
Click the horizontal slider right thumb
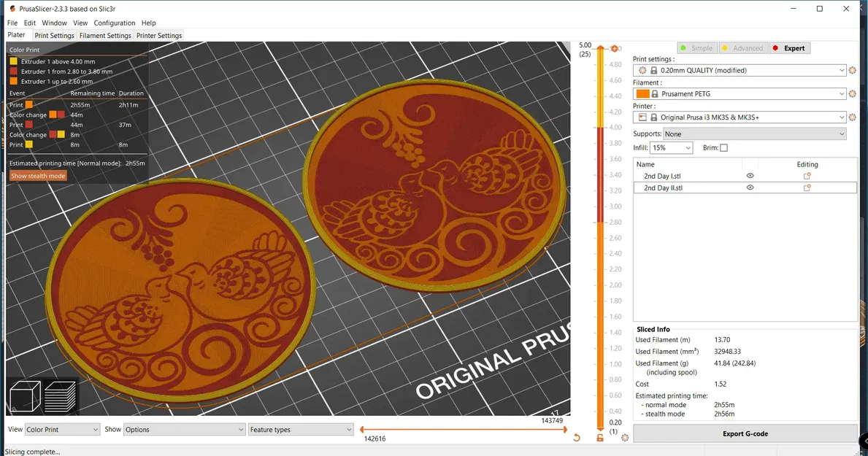(565, 430)
